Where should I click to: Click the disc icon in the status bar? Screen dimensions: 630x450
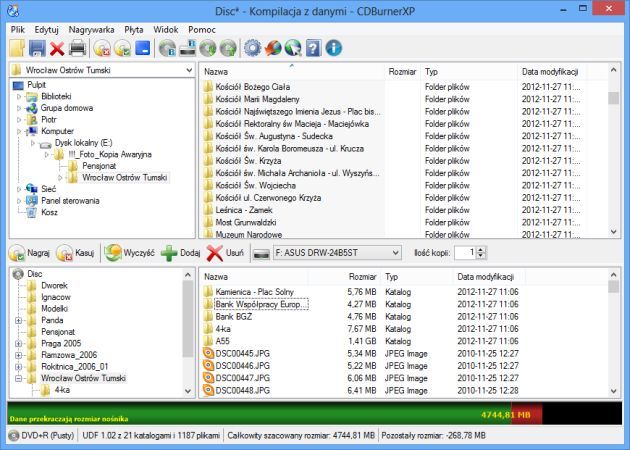pyautogui.click(x=14, y=436)
